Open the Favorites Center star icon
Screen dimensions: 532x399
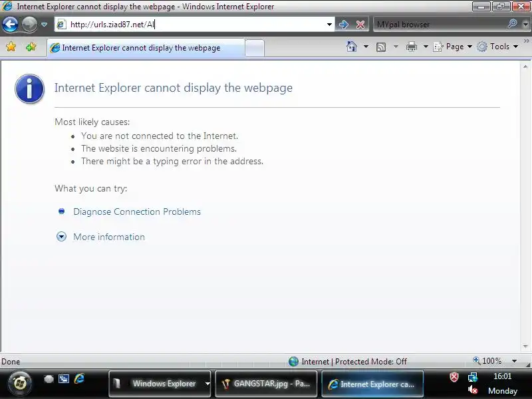[x=11, y=47]
